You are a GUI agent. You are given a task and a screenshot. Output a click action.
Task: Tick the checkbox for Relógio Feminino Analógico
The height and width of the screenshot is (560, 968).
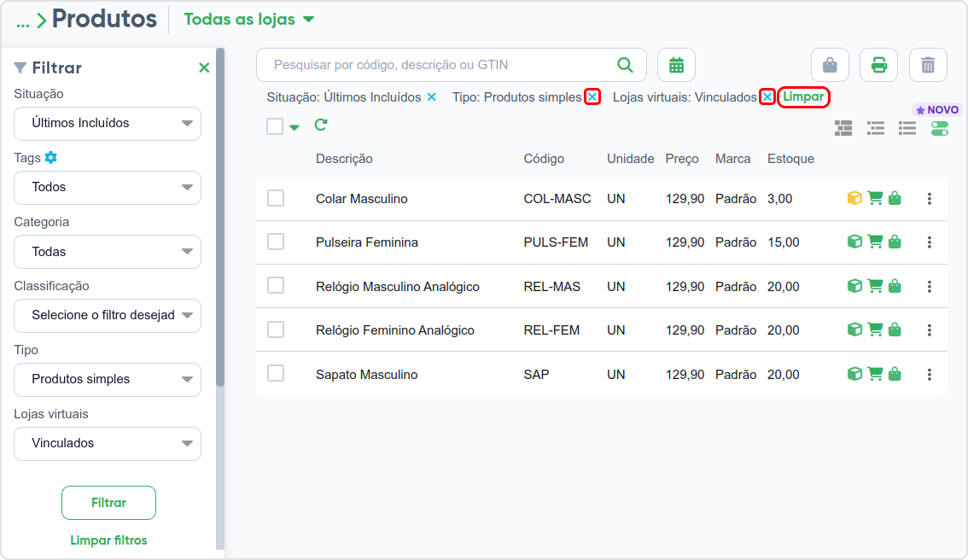[x=276, y=329]
